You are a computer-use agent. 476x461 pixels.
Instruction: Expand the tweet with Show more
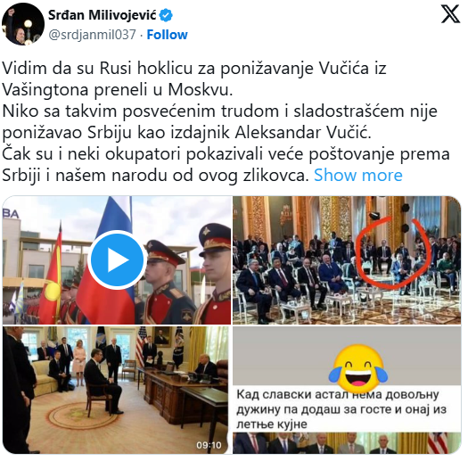(x=358, y=176)
